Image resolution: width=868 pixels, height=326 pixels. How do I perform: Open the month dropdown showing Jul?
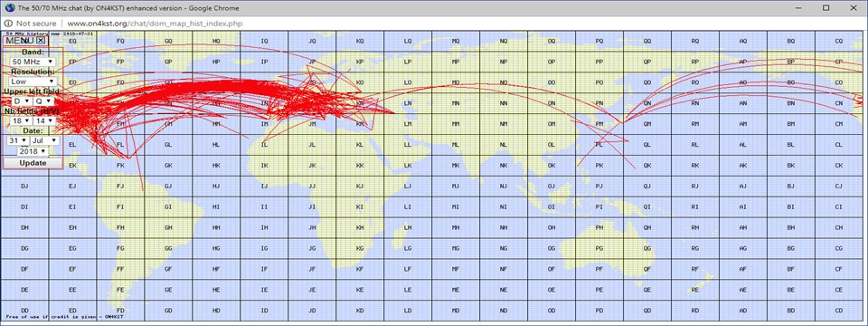(x=44, y=141)
